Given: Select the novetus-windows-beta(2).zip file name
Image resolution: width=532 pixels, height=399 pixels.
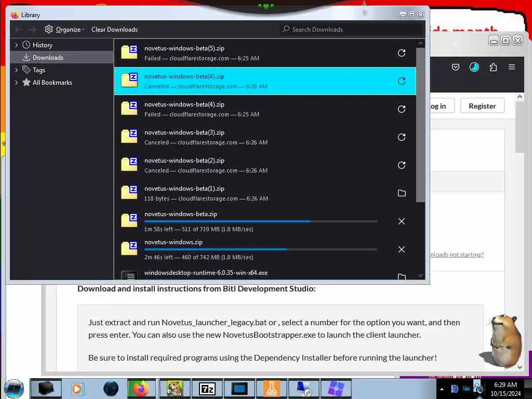Looking at the screenshot, I should pyautogui.click(x=184, y=161).
